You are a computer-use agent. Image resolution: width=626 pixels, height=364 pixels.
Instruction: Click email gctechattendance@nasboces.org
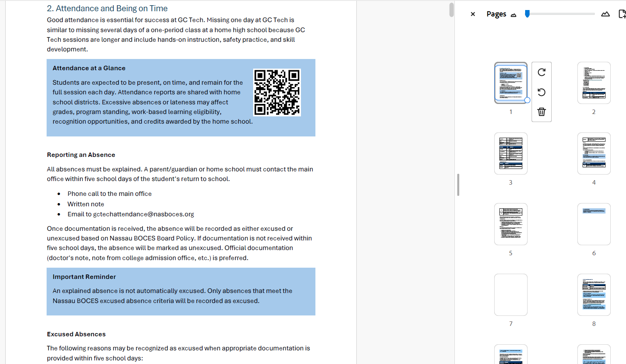(143, 214)
